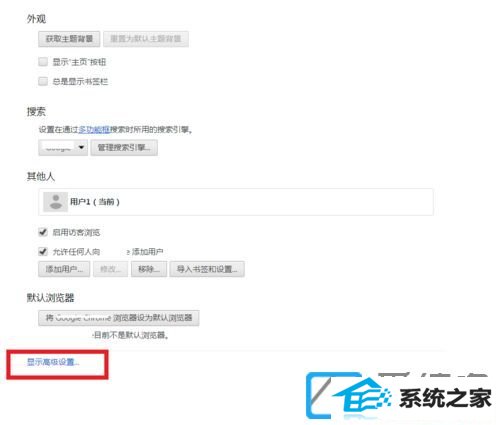The image size is (500, 425).
Task: Uncheck the 允许任何人向 添加用户 checkbox
Action: point(43,252)
